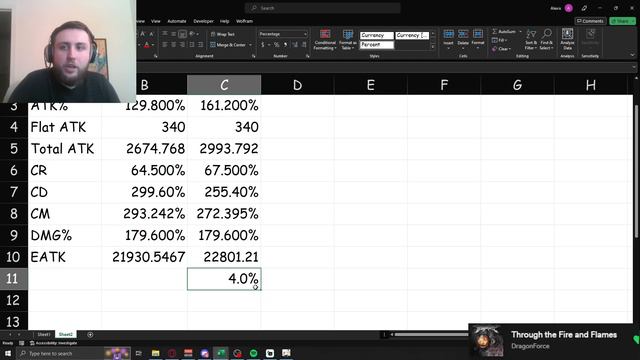The image size is (640, 360).
Task: Open the Automate tab
Action: click(177, 21)
